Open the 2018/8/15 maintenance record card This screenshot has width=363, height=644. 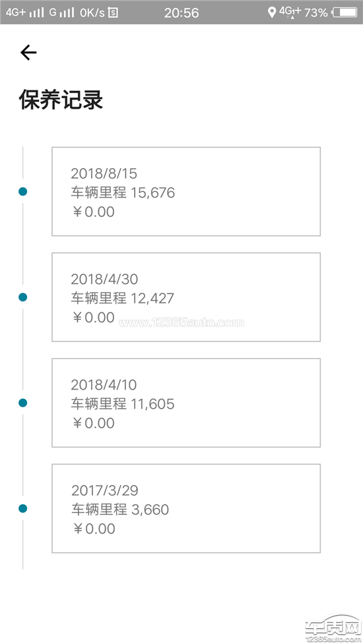point(186,191)
